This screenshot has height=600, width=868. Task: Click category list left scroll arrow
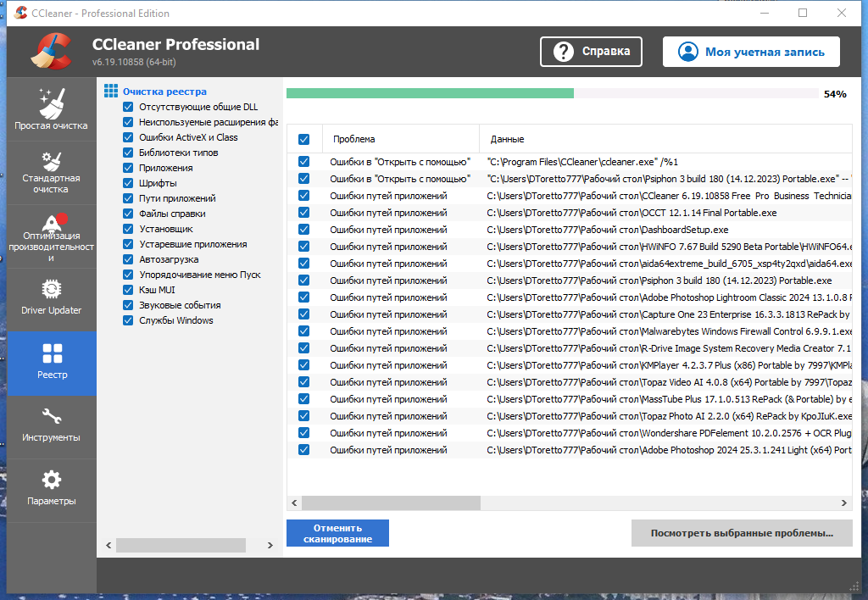(x=108, y=545)
